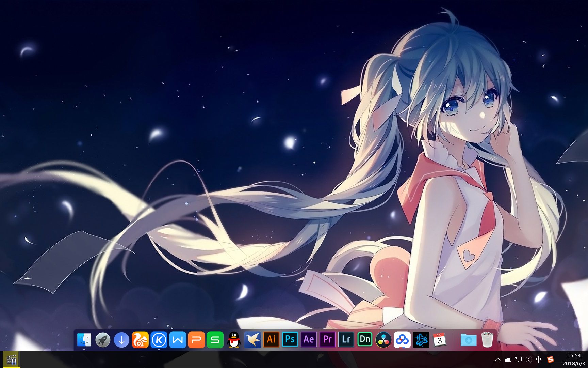Image resolution: width=588 pixels, height=368 pixels.
Task: Open Adobe After Effects icon
Action: 309,339
